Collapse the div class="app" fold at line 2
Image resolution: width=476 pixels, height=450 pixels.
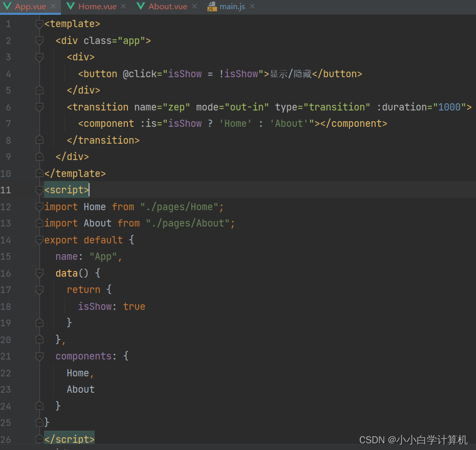(39, 40)
